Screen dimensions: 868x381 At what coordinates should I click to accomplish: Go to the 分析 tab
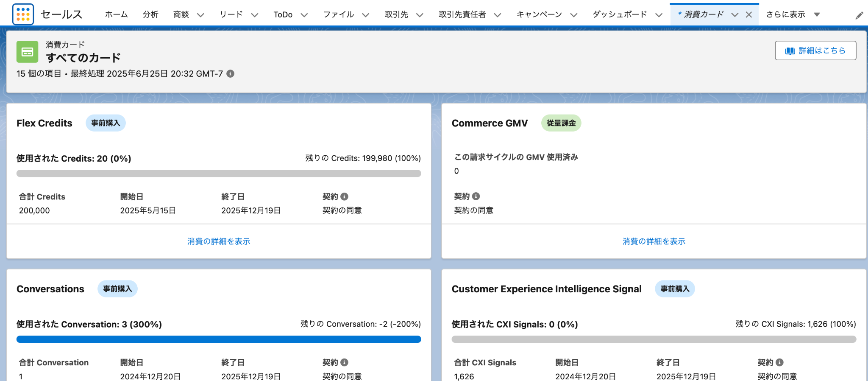pos(150,14)
